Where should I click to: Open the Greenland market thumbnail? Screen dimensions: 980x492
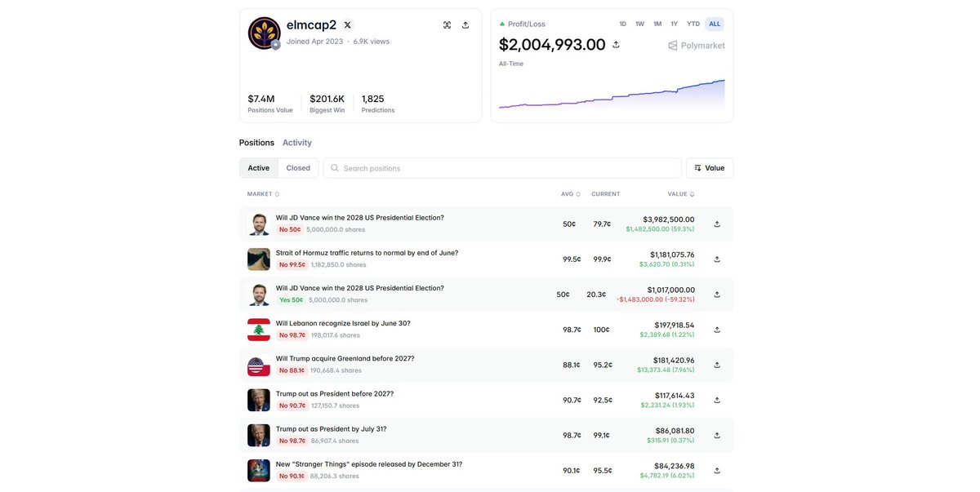[x=259, y=365]
